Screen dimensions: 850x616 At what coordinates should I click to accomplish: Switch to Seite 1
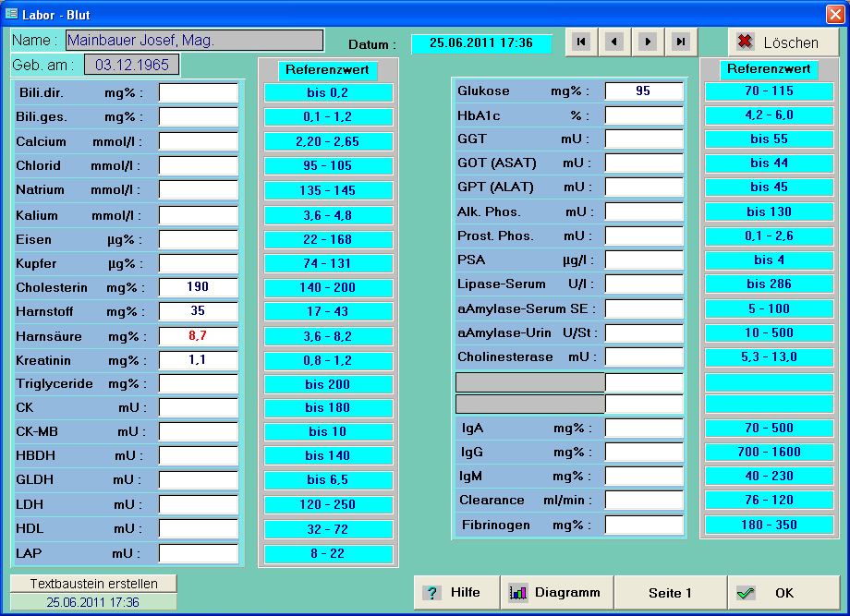[670, 593]
